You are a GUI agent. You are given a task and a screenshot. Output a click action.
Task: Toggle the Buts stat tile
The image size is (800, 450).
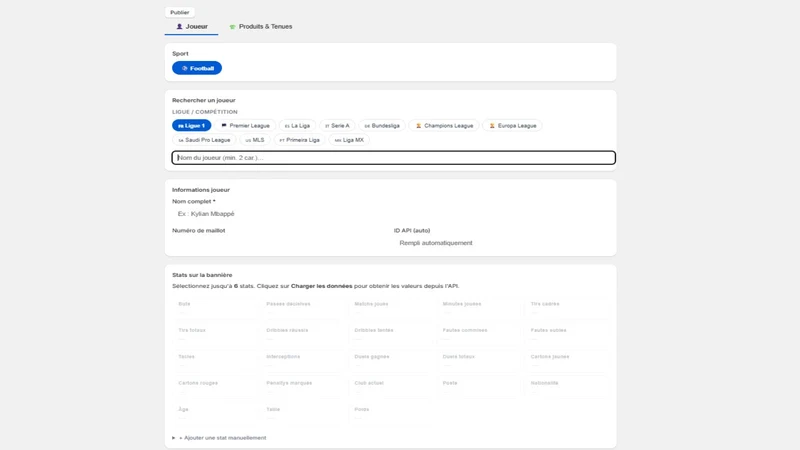click(214, 308)
